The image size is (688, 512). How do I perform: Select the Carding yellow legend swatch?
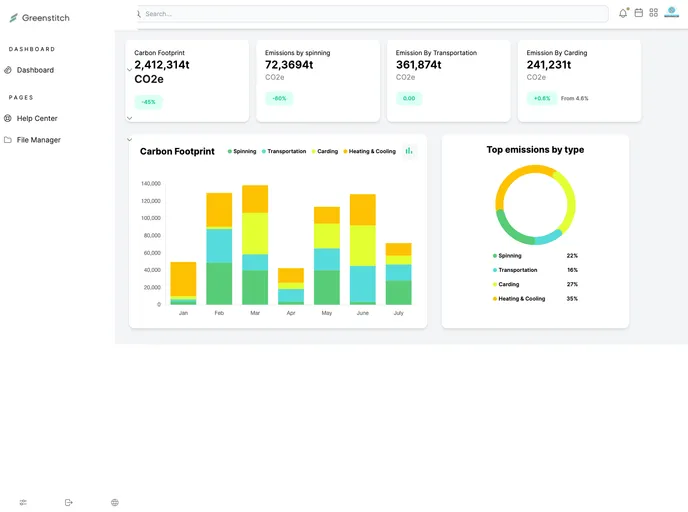pos(313,151)
